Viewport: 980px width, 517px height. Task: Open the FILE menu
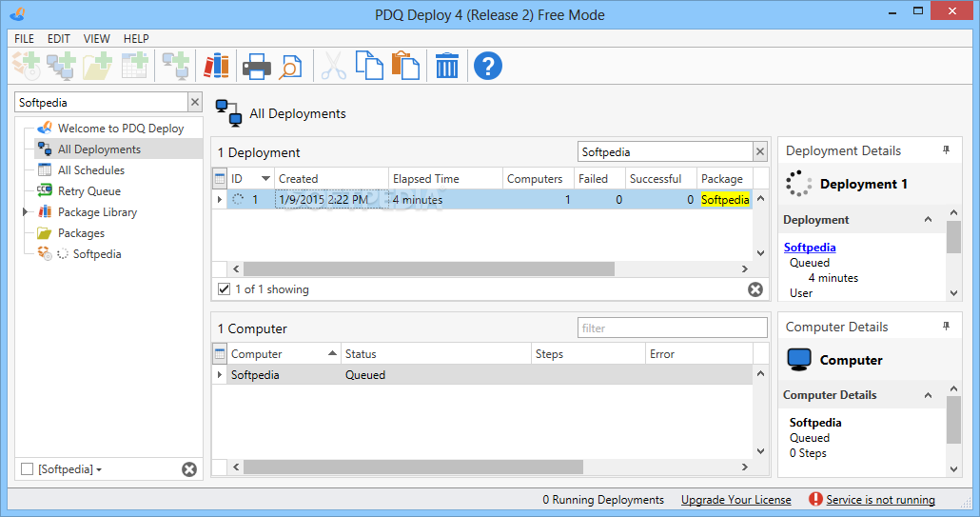25,39
